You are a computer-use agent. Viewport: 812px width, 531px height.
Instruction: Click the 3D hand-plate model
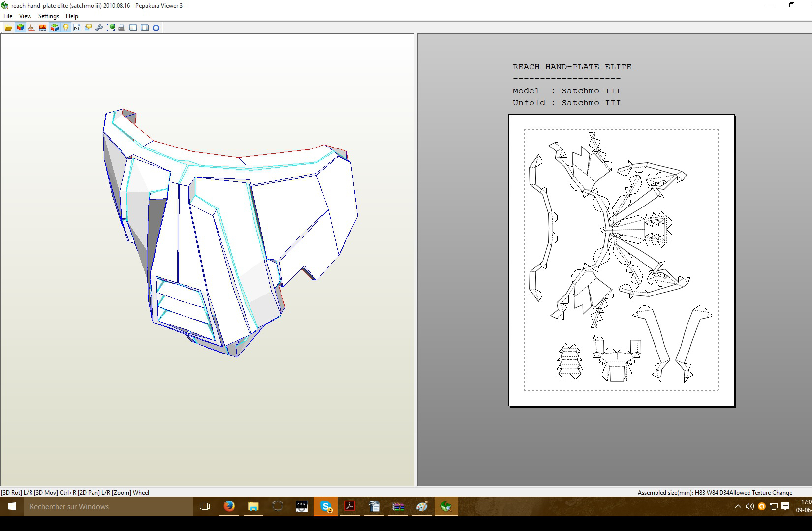click(230, 233)
